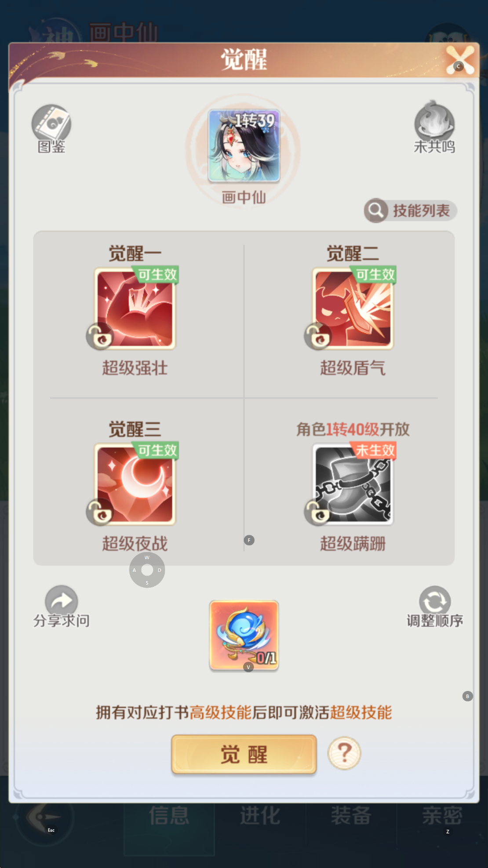
Task: Select the 超级盾气 skill icon
Action: click(353, 309)
